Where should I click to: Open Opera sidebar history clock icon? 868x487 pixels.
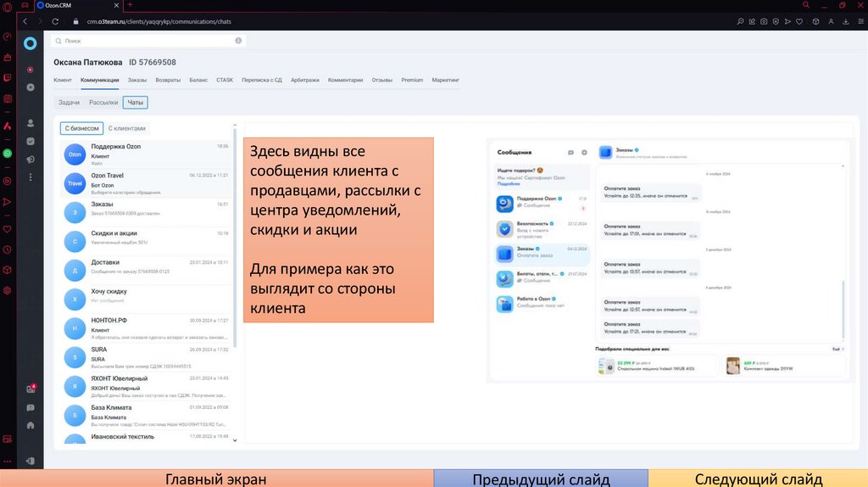tap(7, 250)
